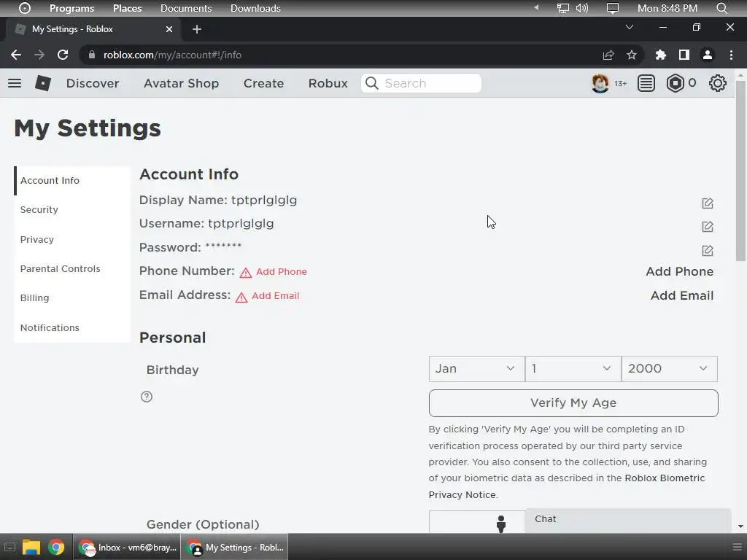The image size is (747, 560).
Task: Open the Avatar Shop nav link
Action: coord(182,83)
